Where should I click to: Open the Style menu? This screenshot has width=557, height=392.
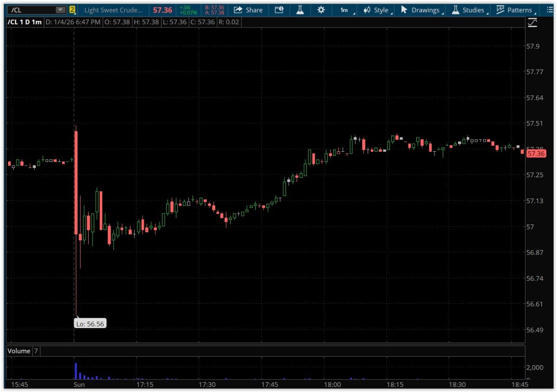pyautogui.click(x=376, y=10)
